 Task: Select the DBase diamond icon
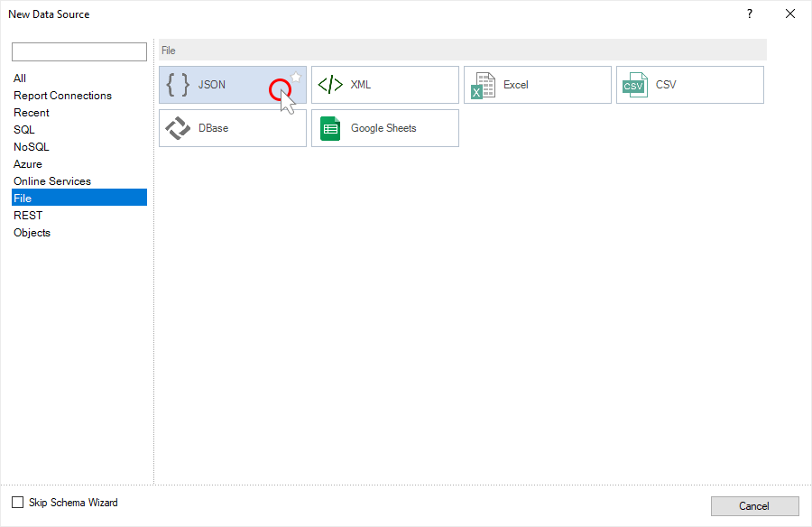(x=179, y=128)
